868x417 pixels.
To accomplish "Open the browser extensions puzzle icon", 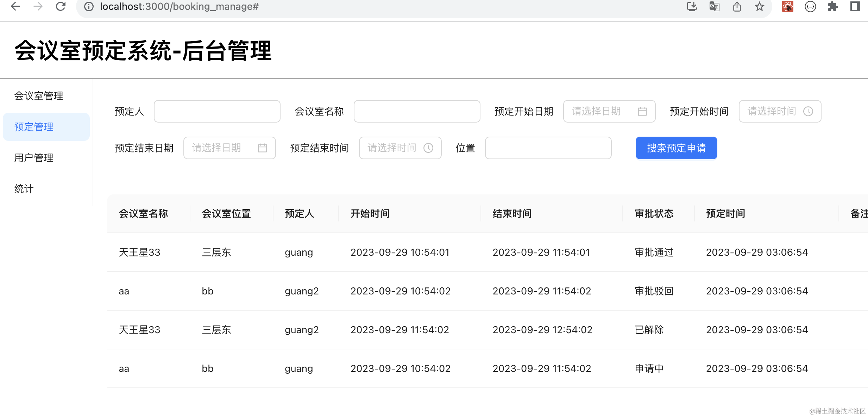I will 832,6.
